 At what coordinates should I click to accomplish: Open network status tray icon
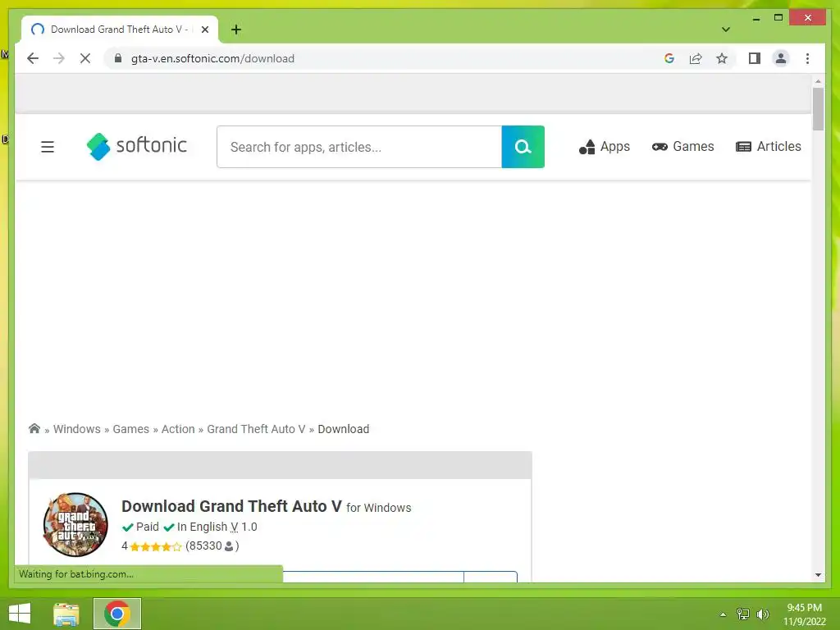point(742,614)
